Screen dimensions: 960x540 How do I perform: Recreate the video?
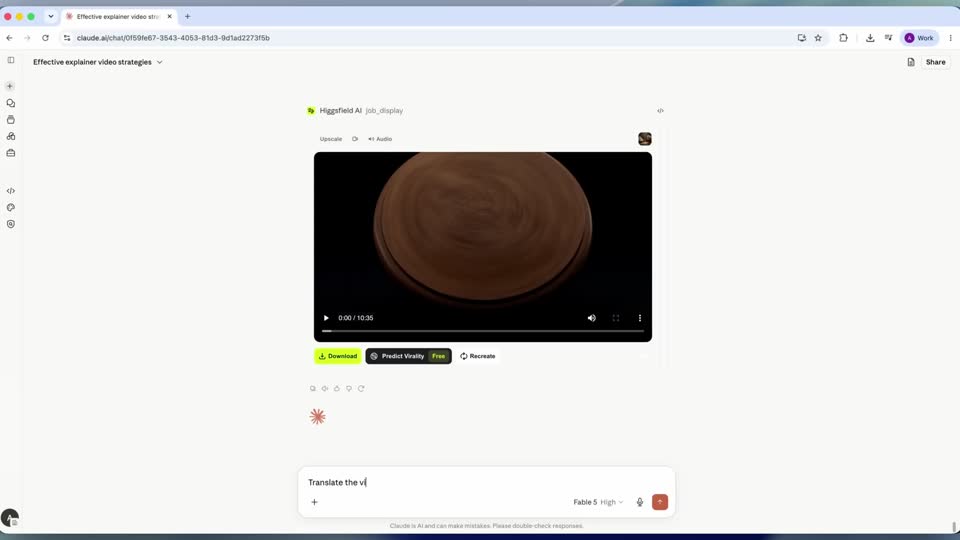478,356
